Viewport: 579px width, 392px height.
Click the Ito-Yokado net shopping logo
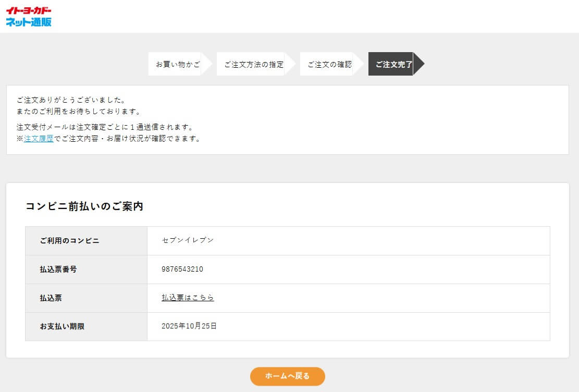coord(29,17)
